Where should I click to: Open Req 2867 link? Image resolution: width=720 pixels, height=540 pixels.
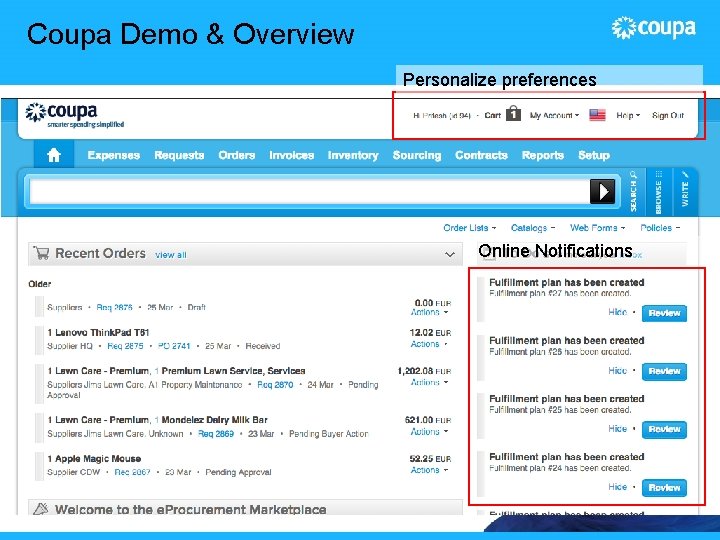pyautogui.click(x=132, y=472)
